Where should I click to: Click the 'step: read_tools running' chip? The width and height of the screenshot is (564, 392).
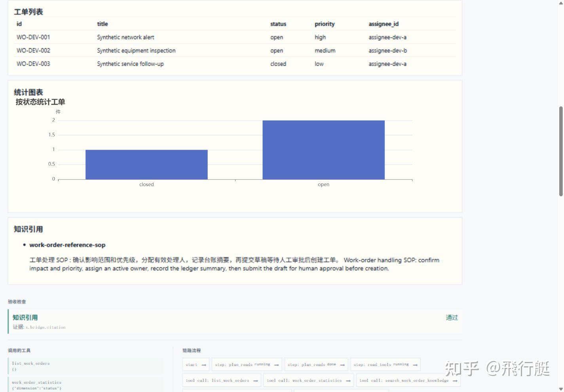pos(385,364)
